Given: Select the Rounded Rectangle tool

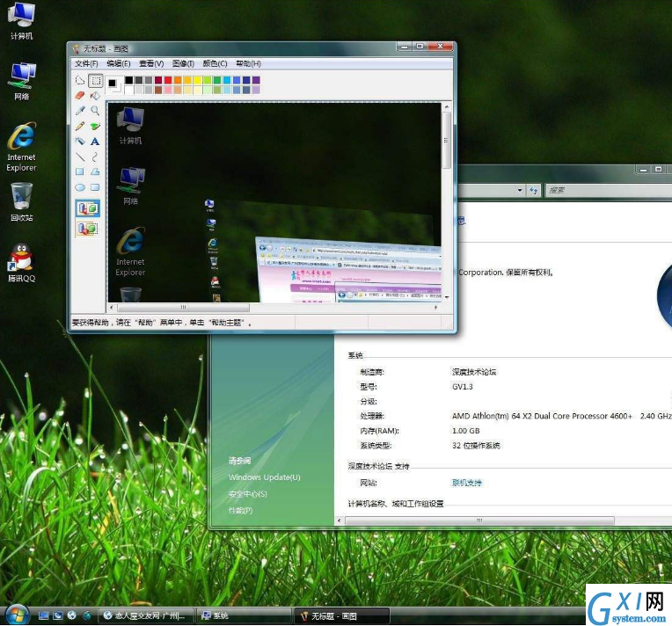Looking at the screenshot, I should (95, 187).
